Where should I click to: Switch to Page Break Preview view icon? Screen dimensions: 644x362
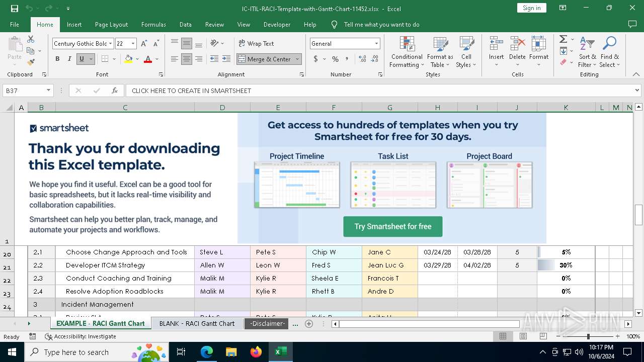point(543,336)
